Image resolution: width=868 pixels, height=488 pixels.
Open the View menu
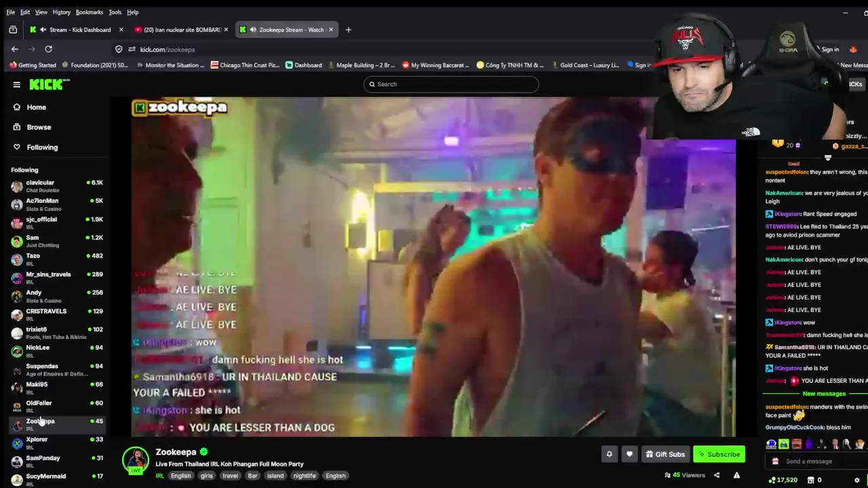coord(41,12)
